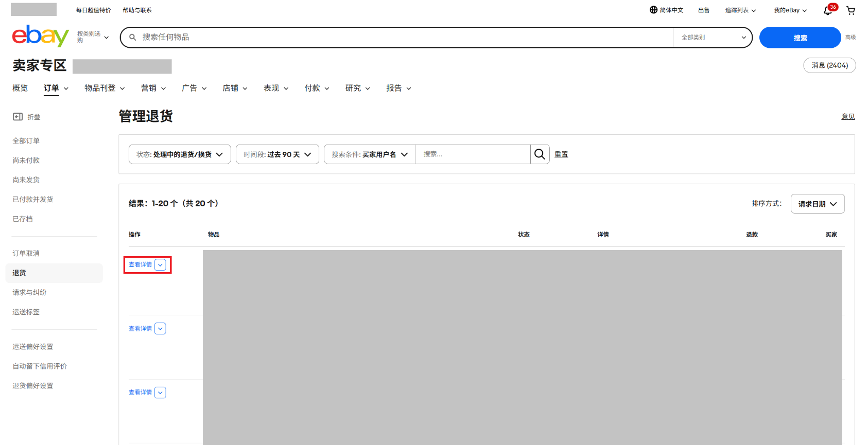Open the 物品刊登 menu
This screenshot has width=868, height=445.
point(105,88)
